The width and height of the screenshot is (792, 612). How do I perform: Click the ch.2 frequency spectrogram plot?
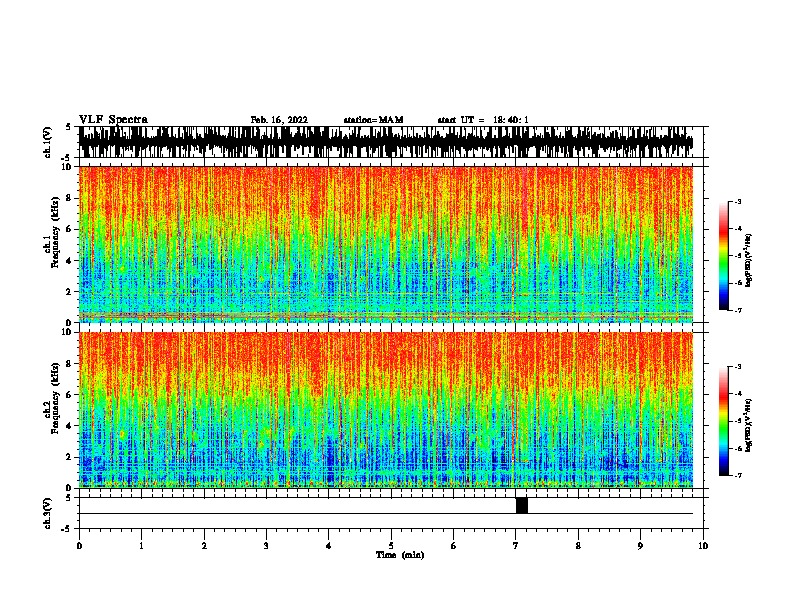(x=386, y=410)
